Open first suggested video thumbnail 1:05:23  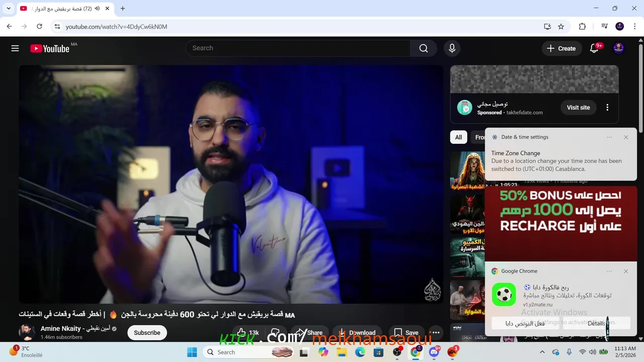click(467, 170)
